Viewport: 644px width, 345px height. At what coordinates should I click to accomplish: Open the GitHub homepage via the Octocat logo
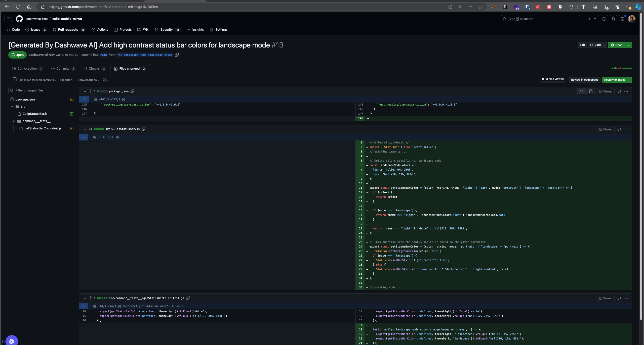click(x=19, y=19)
